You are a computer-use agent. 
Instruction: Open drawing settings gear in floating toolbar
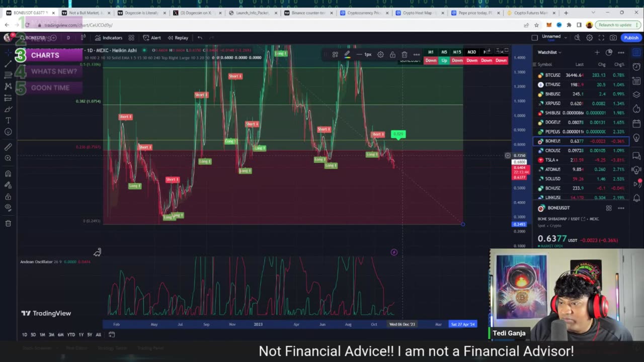(x=380, y=54)
